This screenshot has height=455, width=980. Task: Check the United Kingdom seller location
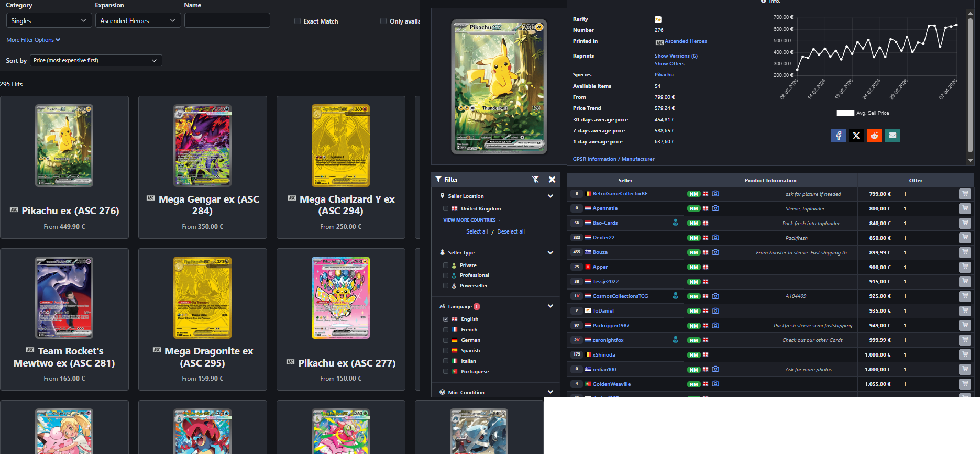(446, 209)
